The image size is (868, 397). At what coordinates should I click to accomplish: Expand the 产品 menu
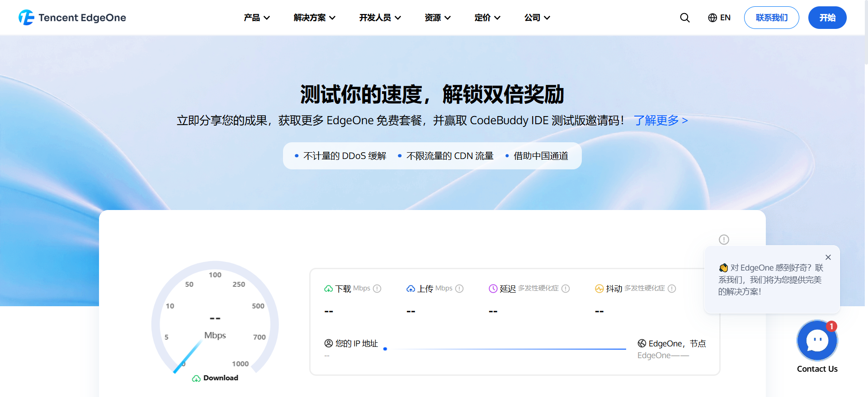pyautogui.click(x=257, y=18)
